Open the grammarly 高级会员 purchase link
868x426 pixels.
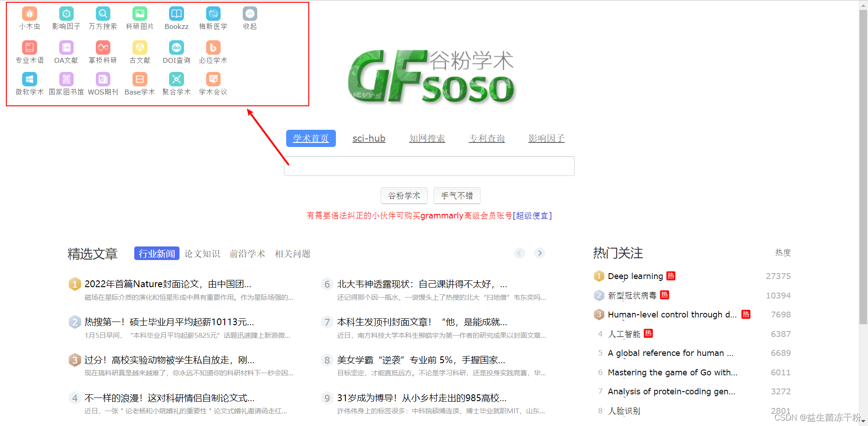click(533, 216)
